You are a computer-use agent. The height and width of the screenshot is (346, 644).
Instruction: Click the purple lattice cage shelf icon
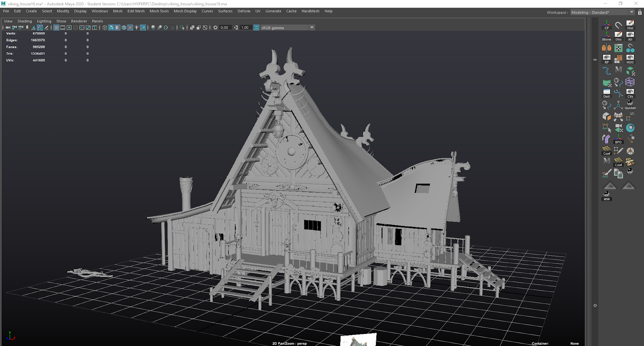(630, 82)
